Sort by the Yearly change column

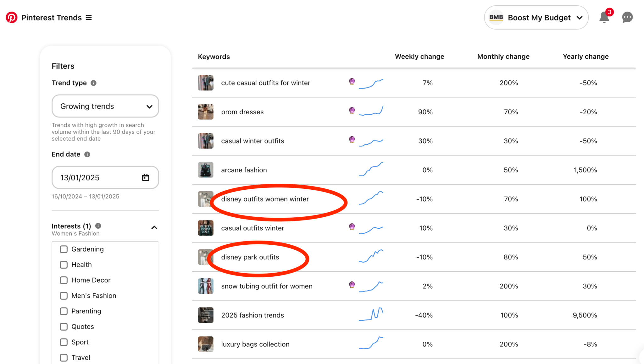[x=586, y=57]
